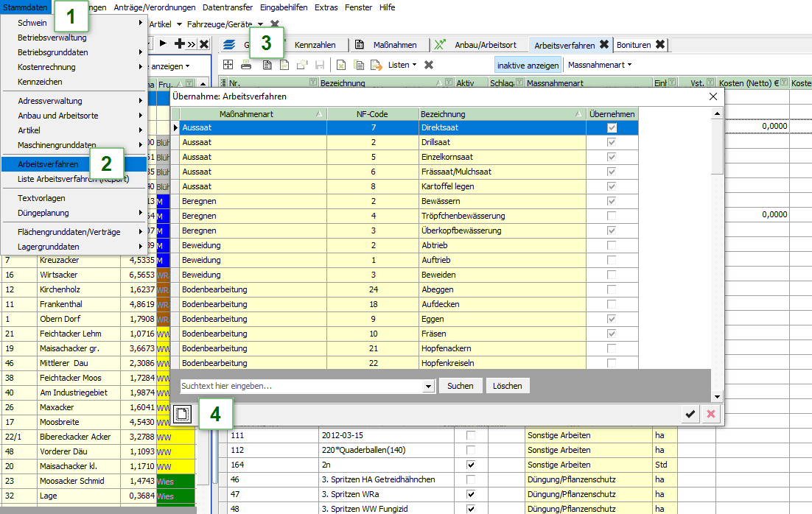Click the double-arrow icon beside the plus
Screen dimensions: 812x514
pos(191,44)
